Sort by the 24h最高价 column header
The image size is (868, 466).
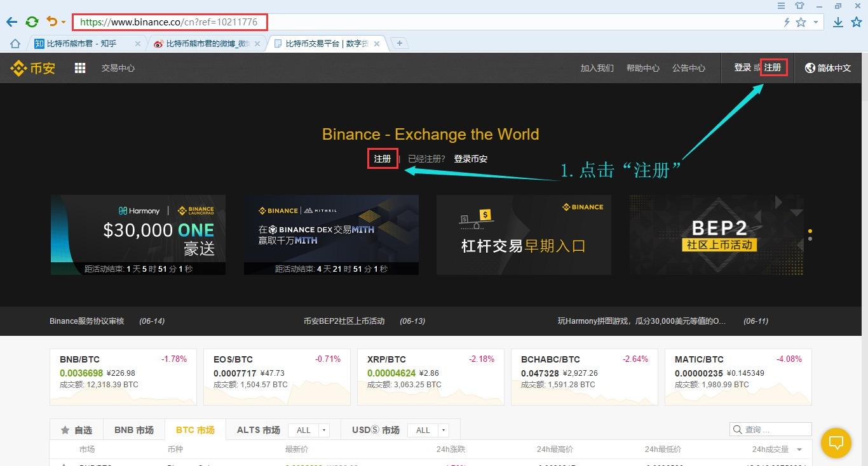(555, 449)
